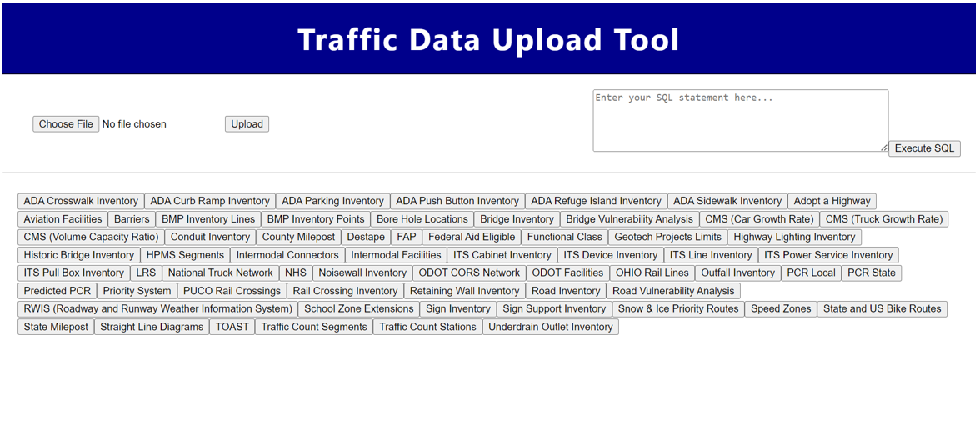Viewport: 980px width, 426px height.
Task: Click the HPMS Segments button
Action: pyautogui.click(x=185, y=255)
